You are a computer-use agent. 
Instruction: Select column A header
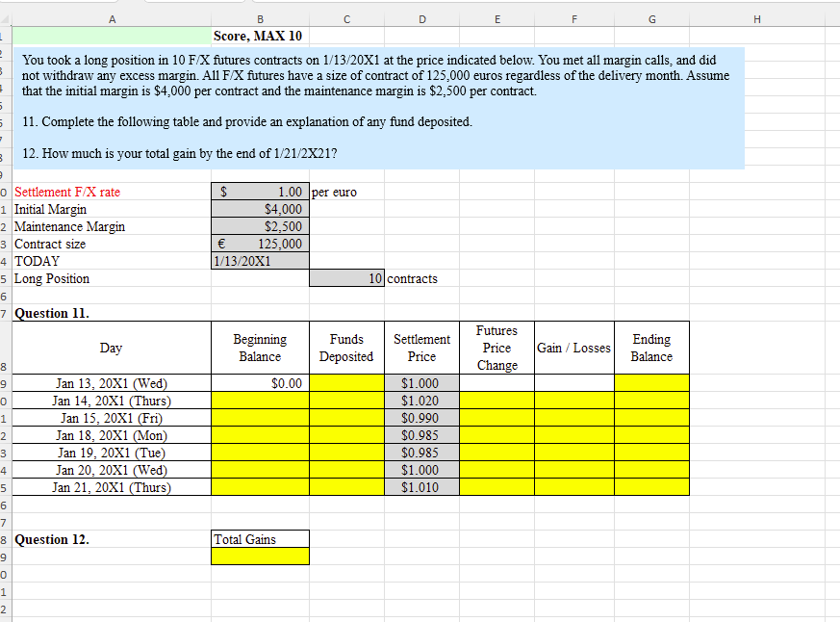[112, 19]
